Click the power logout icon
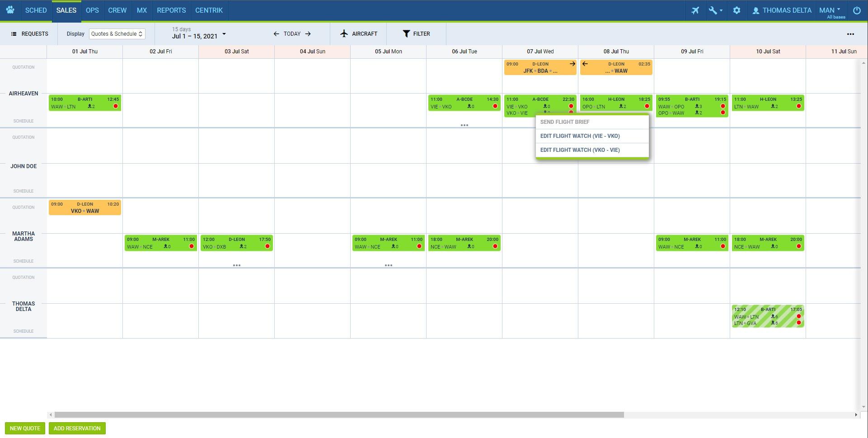The height and width of the screenshot is (438, 868). (857, 10)
